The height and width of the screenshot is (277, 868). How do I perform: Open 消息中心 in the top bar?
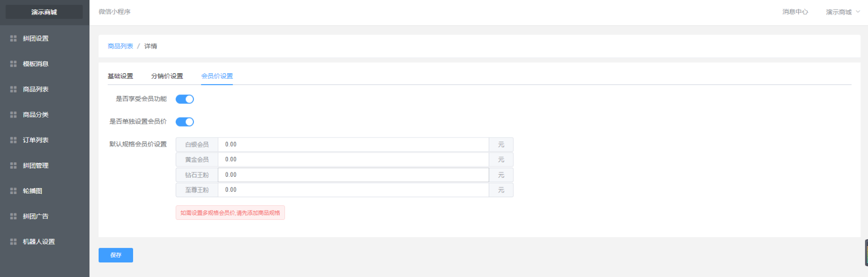[795, 12]
